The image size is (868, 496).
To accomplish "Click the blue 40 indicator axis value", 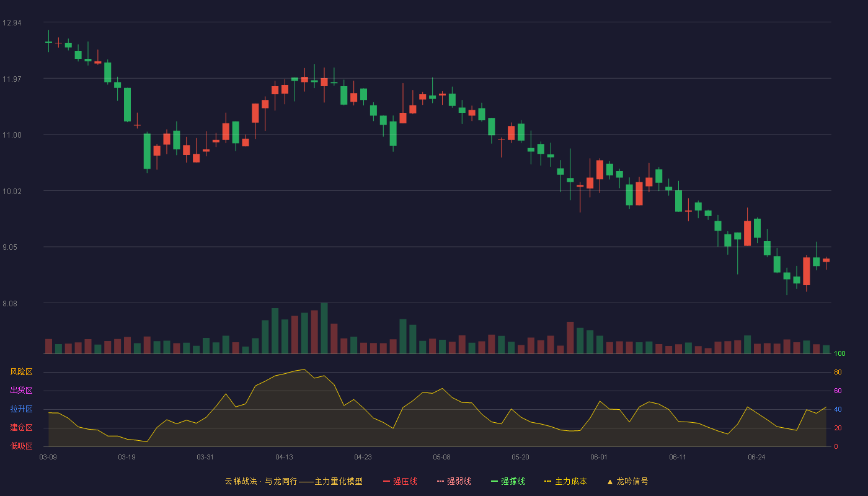I will (x=838, y=409).
